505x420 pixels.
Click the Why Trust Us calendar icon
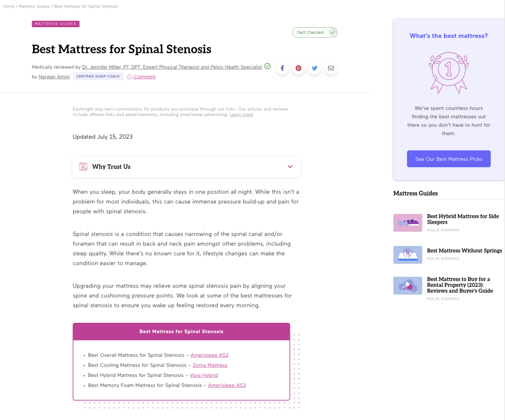click(x=83, y=166)
